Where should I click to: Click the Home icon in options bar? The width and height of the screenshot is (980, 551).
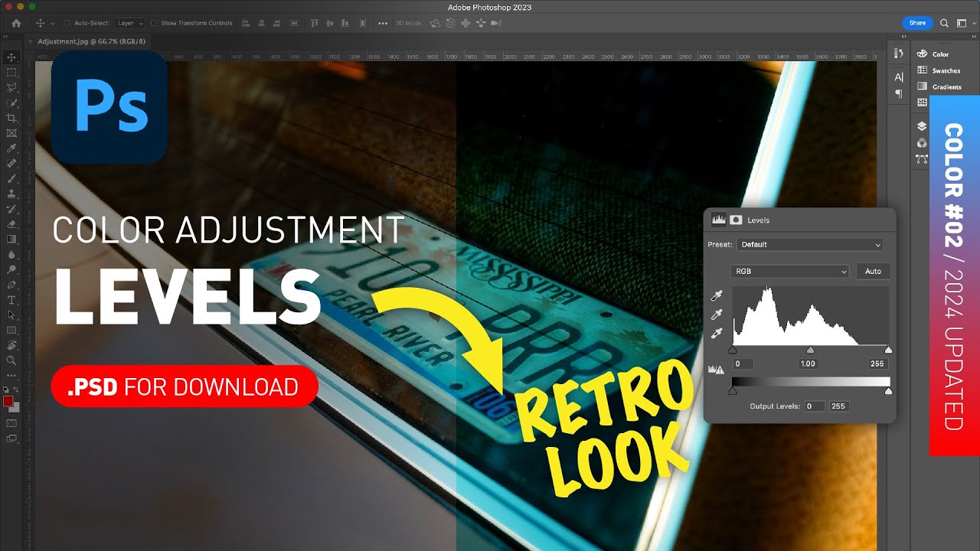tap(16, 23)
